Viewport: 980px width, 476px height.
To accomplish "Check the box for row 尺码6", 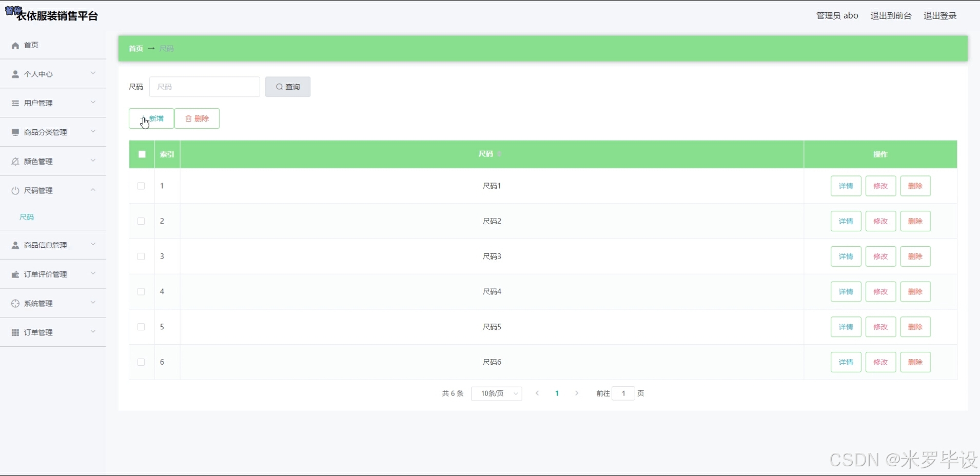I will (x=141, y=362).
